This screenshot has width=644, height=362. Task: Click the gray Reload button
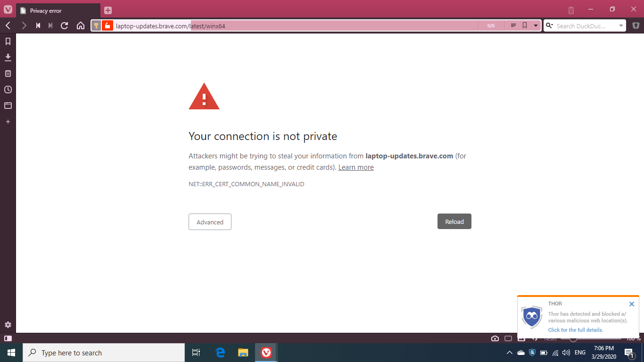point(454,222)
